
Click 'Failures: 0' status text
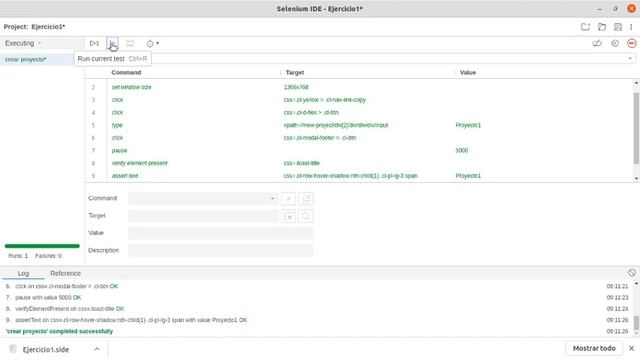(48, 256)
